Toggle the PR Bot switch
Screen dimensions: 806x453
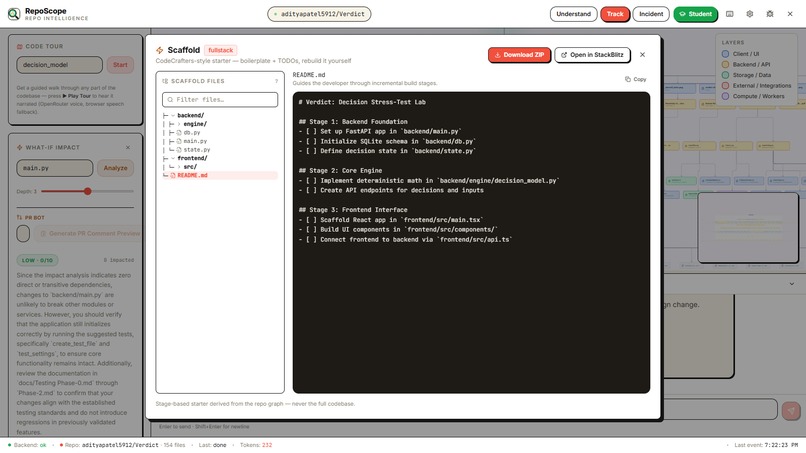(23, 233)
